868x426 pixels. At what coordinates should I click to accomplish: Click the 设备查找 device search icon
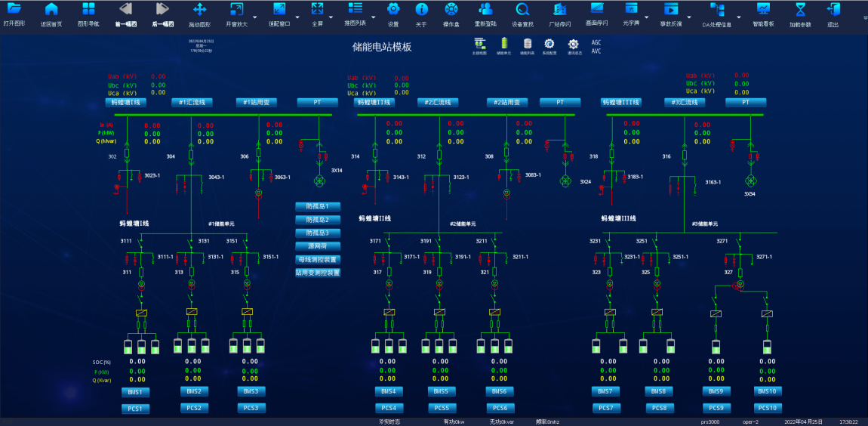tap(522, 10)
